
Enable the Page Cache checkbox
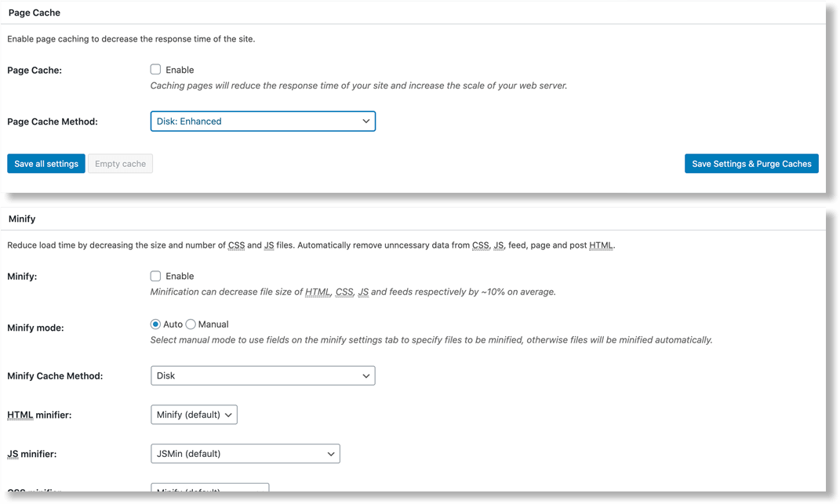click(155, 69)
